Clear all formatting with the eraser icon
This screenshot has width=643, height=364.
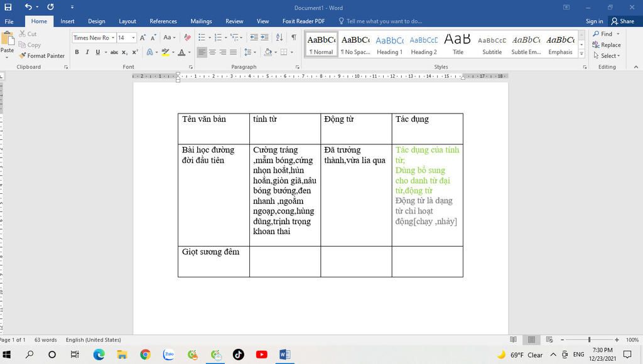187,38
